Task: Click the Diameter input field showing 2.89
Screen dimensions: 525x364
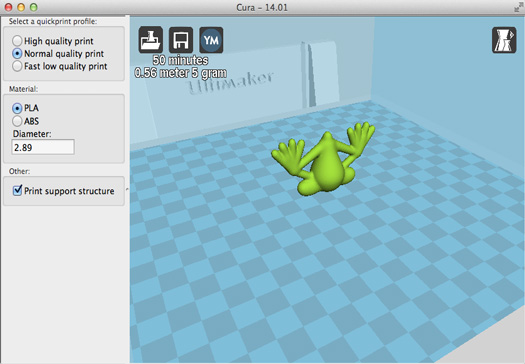Action: point(43,147)
